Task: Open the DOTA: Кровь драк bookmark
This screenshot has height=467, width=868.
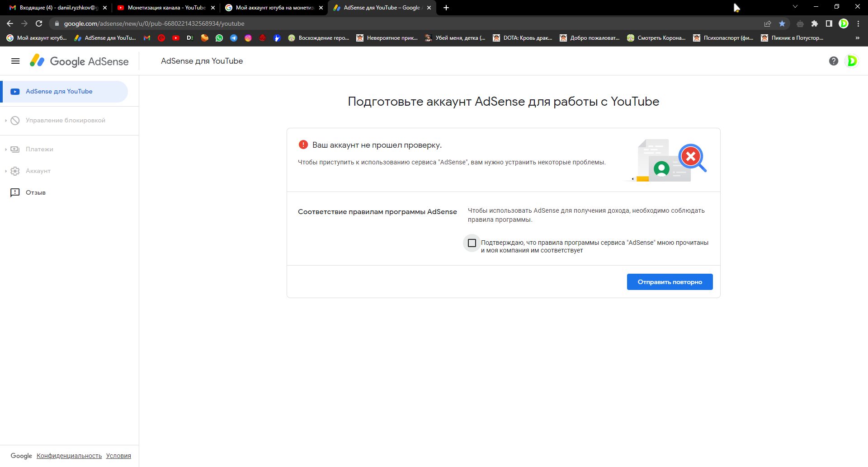Action: click(523, 38)
